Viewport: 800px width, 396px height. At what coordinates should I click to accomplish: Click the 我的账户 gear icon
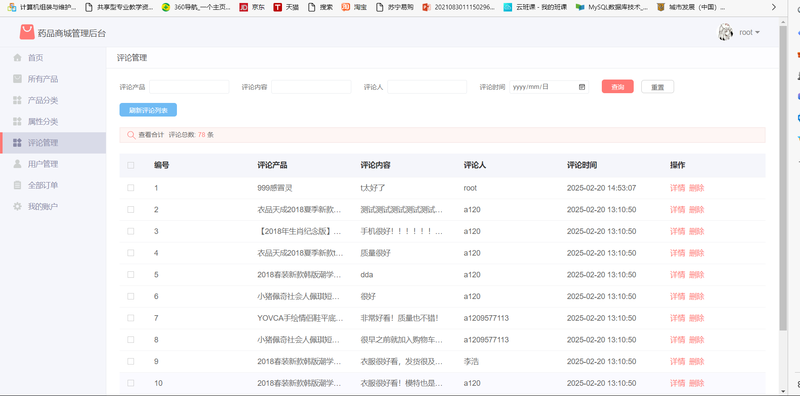[17, 206]
